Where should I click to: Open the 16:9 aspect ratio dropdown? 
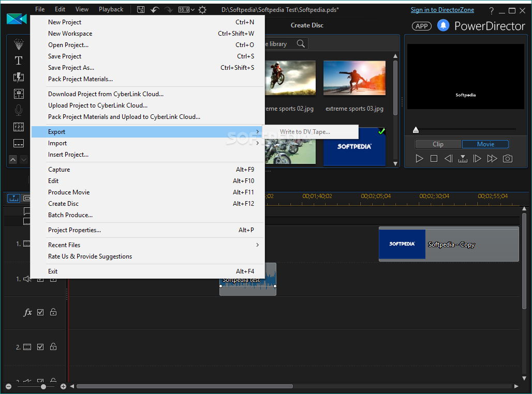(x=187, y=9)
